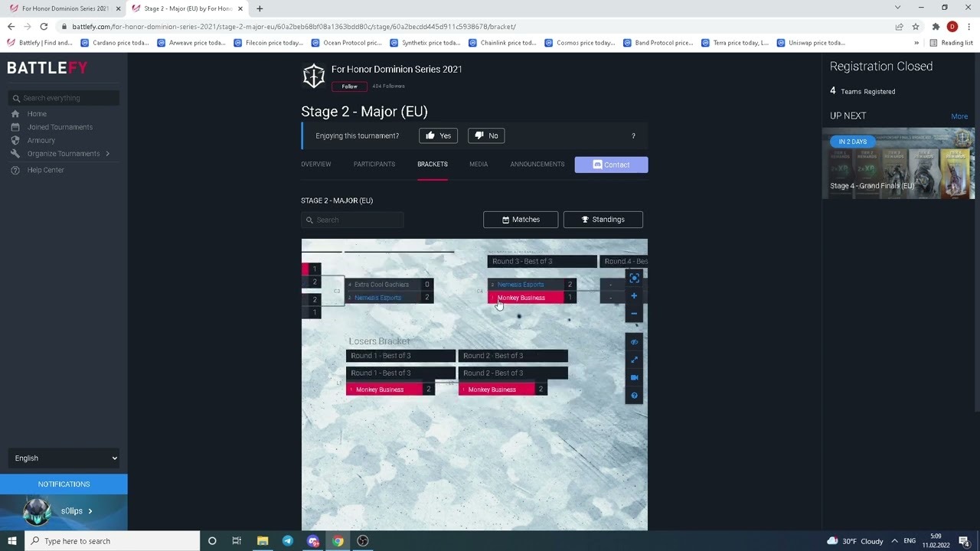Answer Yes to enjoying this tournament

coord(439,136)
